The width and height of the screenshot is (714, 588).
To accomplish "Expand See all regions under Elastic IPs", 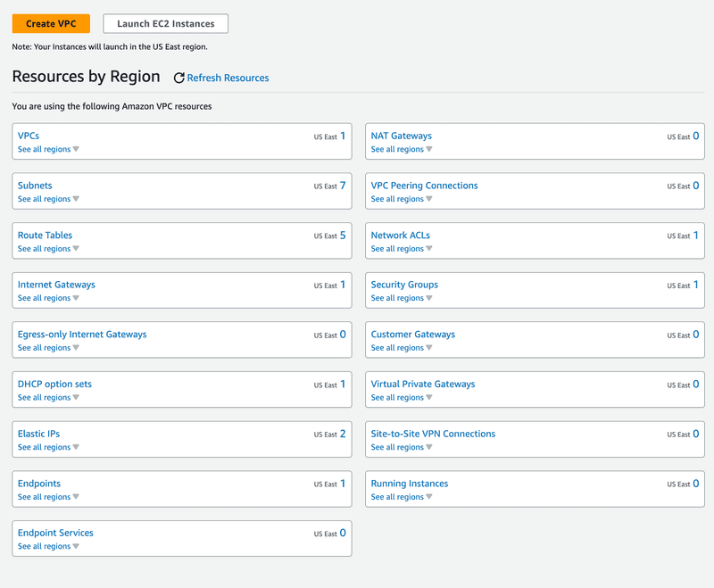I will (x=48, y=447).
